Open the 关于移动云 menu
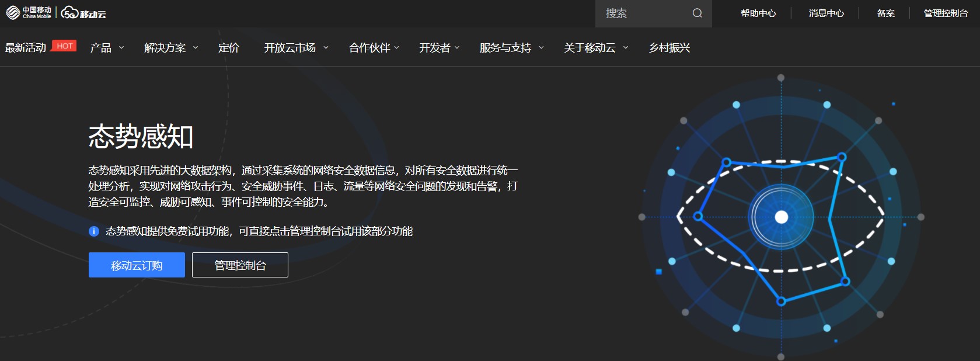Image resolution: width=980 pixels, height=361 pixels. coord(590,48)
